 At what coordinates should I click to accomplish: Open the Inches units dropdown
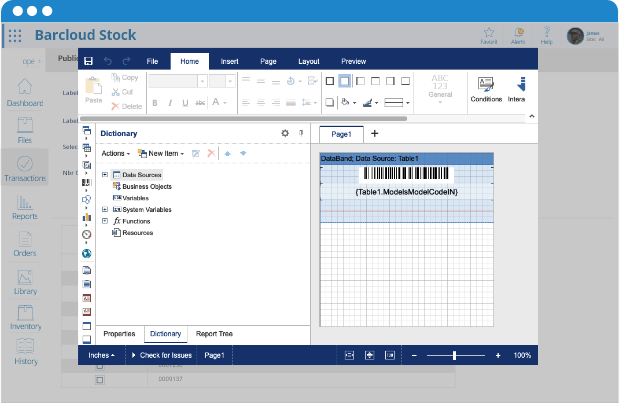coord(101,355)
